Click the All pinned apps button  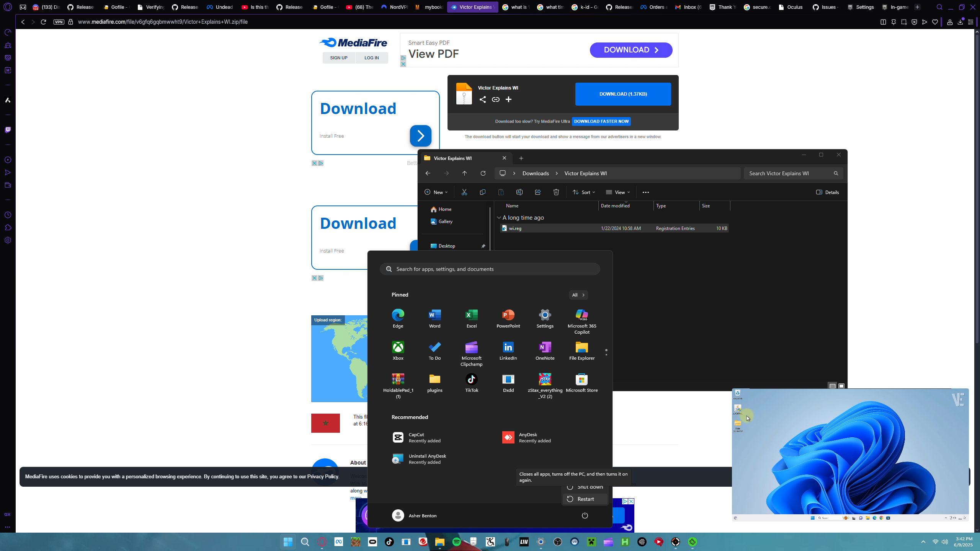578,295
